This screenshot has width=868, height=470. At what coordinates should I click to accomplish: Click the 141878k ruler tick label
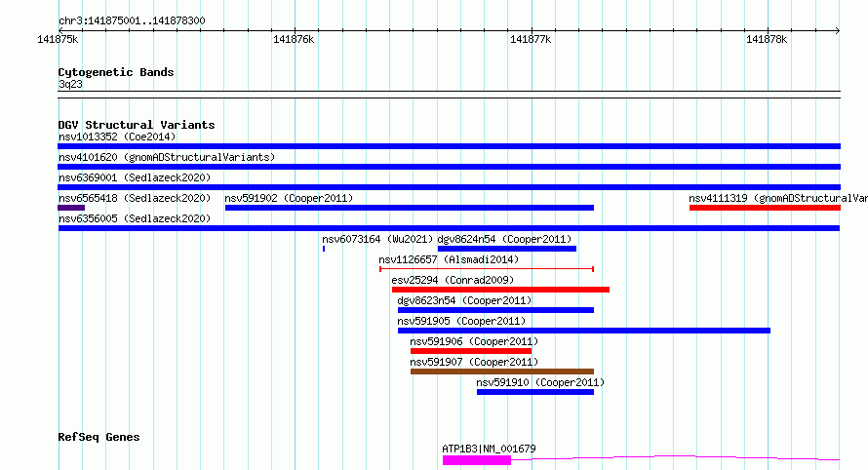click(x=767, y=40)
